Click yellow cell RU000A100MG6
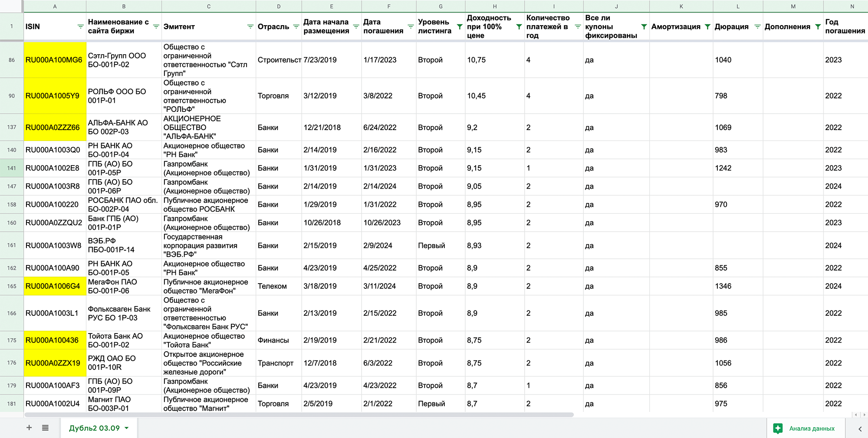The width and height of the screenshot is (868, 438). coord(55,60)
